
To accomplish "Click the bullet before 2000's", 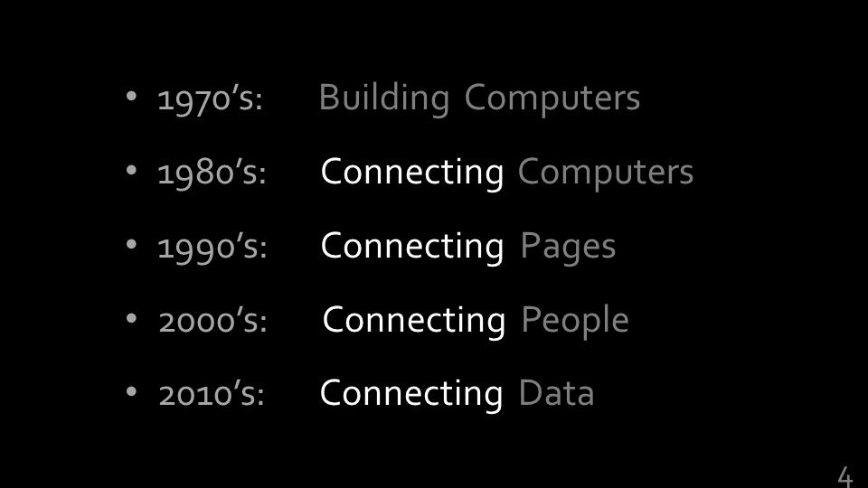I will coord(131,318).
